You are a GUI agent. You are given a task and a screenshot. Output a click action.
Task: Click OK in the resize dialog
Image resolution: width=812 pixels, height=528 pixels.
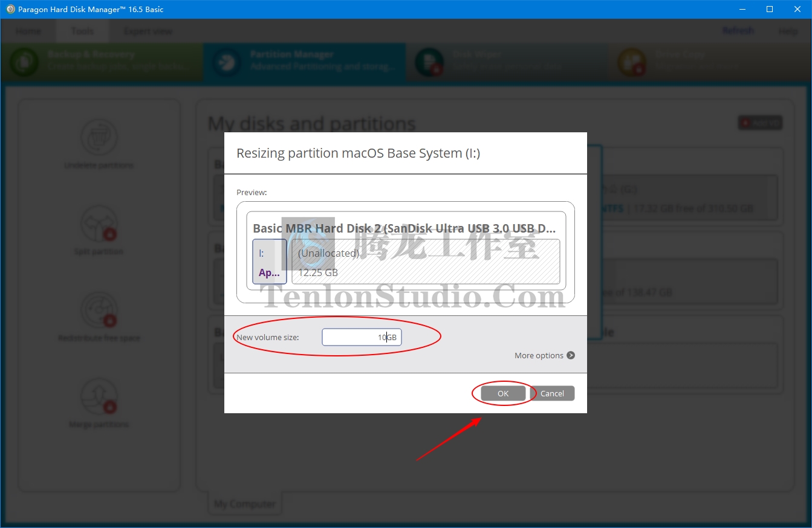[503, 393]
